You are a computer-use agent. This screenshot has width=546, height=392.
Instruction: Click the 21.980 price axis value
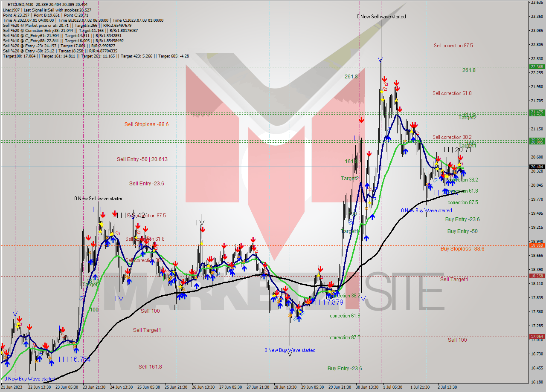coord(537,87)
